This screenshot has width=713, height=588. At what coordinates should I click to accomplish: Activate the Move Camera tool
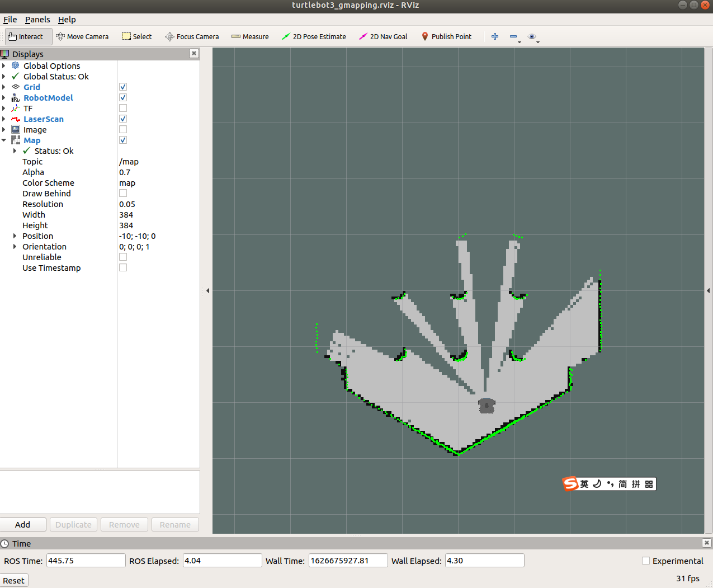click(x=82, y=36)
